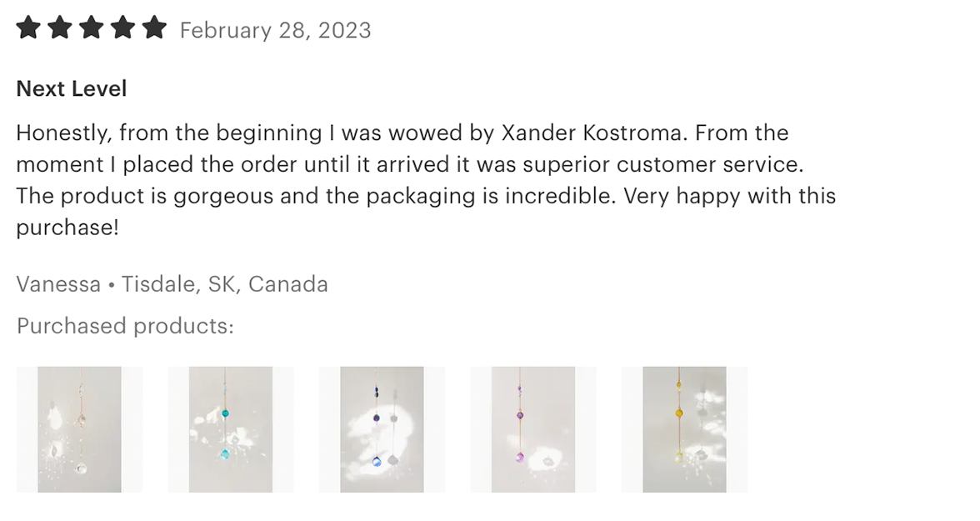Click the second rating star
The height and width of the screenshot is (521, 980).
[x=60, y=28]
